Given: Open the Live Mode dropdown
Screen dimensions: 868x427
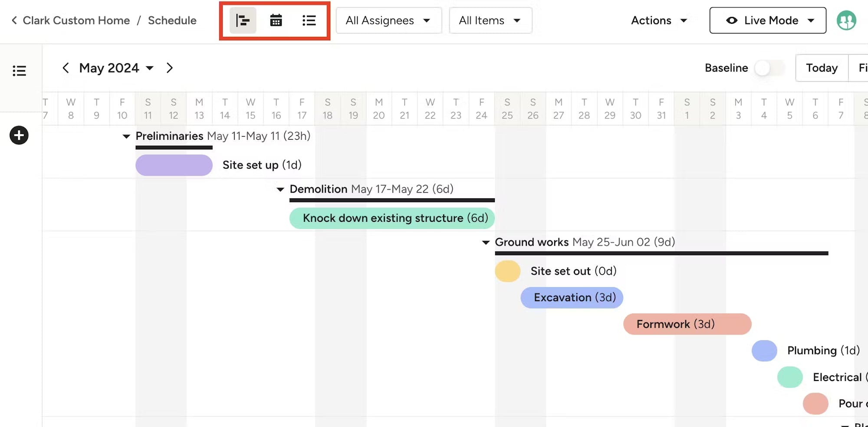Looking at the screenshot, I should point(768,20).
